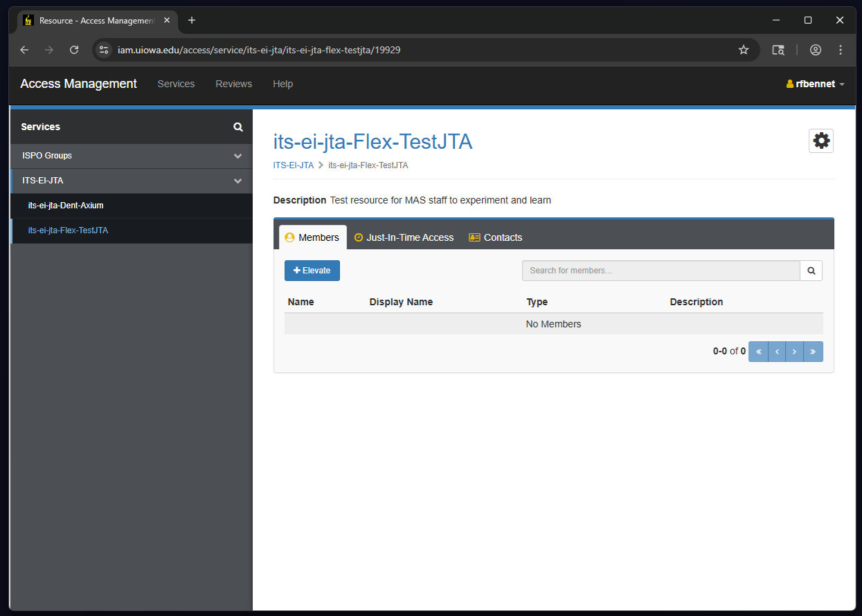Switch to the Contacts tab

pos(496,237)
